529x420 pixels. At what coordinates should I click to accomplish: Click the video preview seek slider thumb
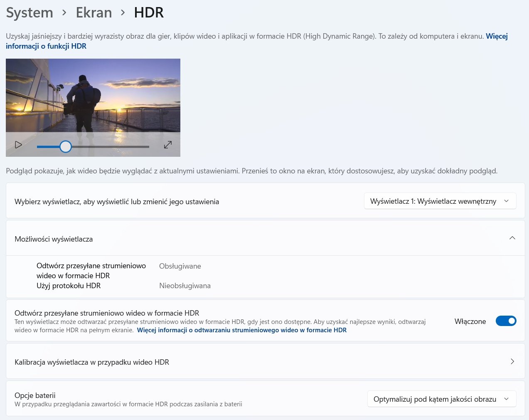tap(66, 146)
